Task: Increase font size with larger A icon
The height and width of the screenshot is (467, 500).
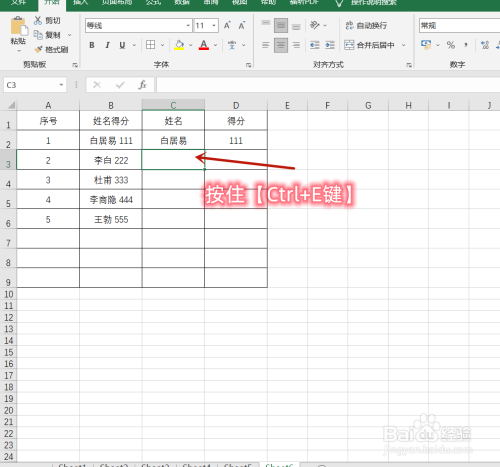Action: click(x=227, y=25)
